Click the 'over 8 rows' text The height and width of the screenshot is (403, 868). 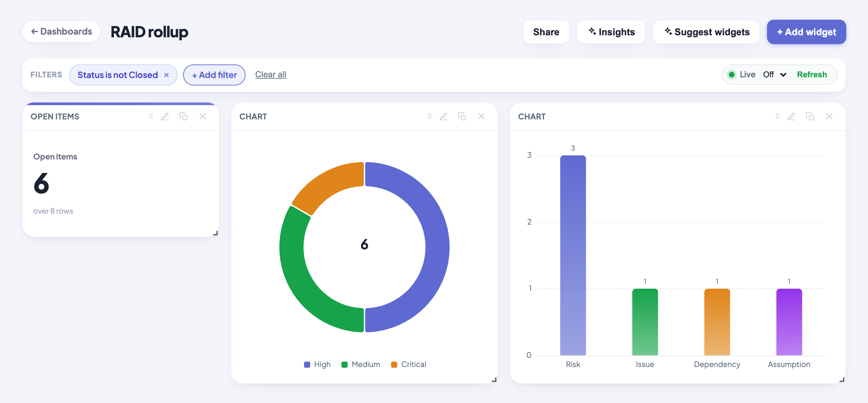tap(53, 211)
